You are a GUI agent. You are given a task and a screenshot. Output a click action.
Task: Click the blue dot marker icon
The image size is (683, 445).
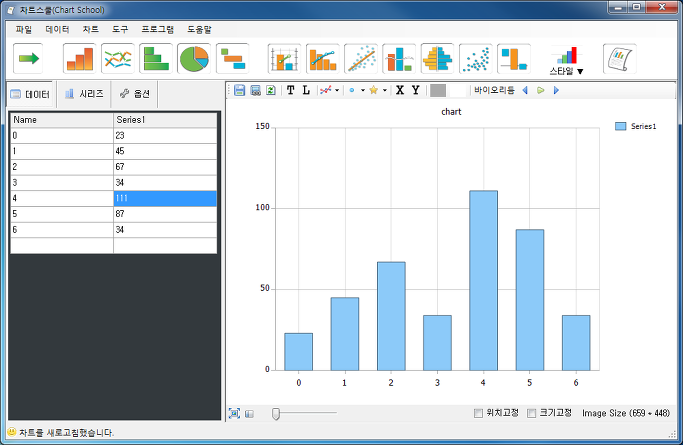click(x=352, y=90)
